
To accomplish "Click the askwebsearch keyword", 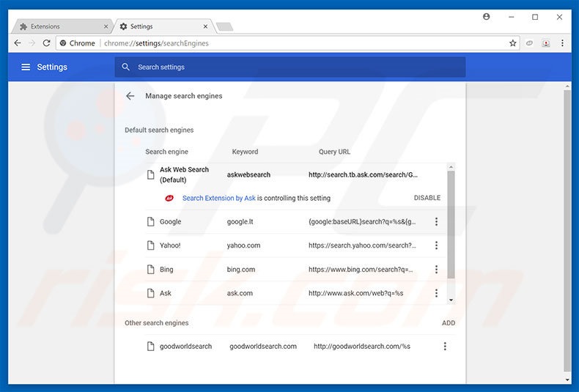I will click(x=248, y=175).
